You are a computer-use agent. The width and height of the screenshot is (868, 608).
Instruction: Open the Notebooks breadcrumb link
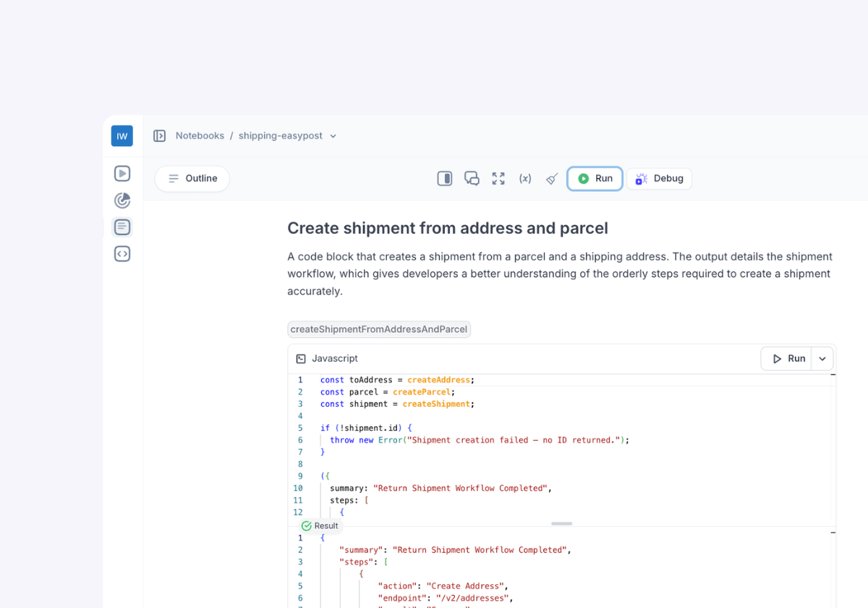coord(200,136)
